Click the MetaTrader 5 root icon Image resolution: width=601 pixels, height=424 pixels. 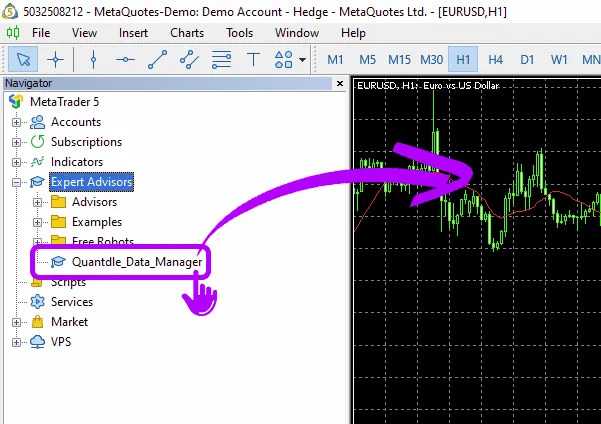pos(16,102)
